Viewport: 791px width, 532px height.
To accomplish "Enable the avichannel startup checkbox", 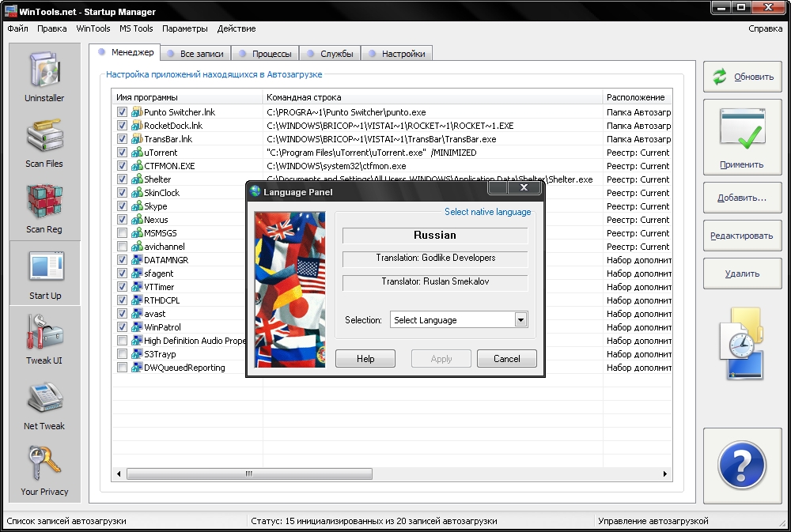I will click(x=122, y=247).
